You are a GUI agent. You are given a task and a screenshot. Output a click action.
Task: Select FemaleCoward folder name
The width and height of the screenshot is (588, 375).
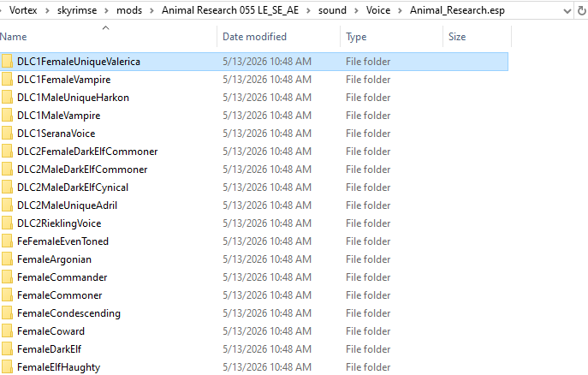point(51,331)
